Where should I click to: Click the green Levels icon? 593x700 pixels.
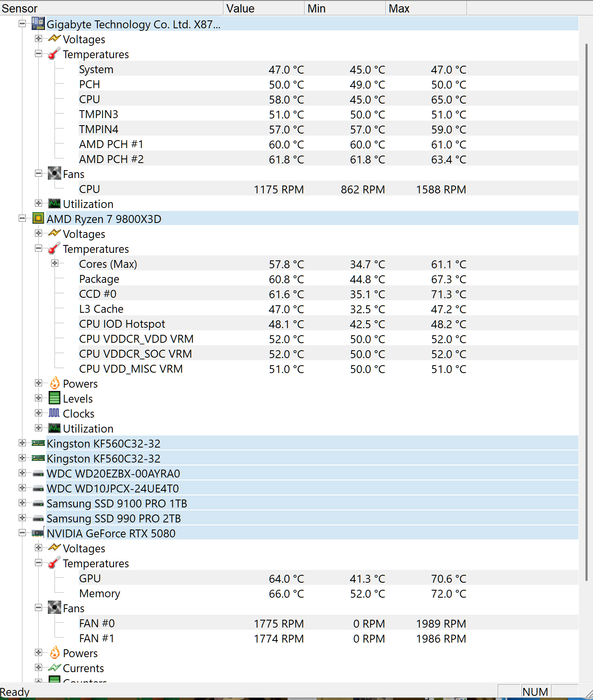(x=55, y=398)
